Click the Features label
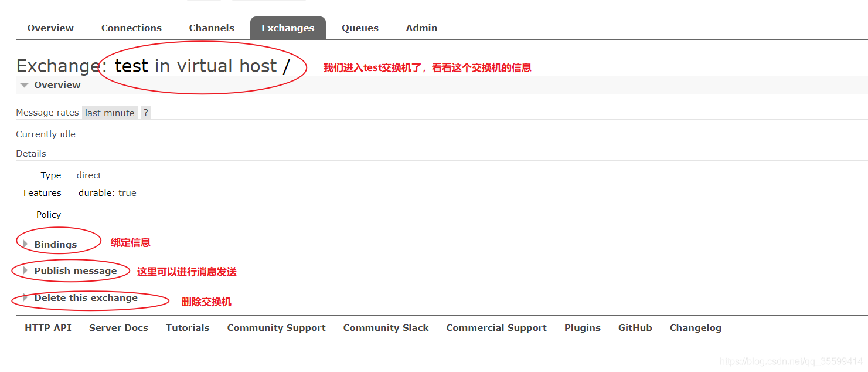The width and height of the screenshot is (868, 372). (42, 193)
